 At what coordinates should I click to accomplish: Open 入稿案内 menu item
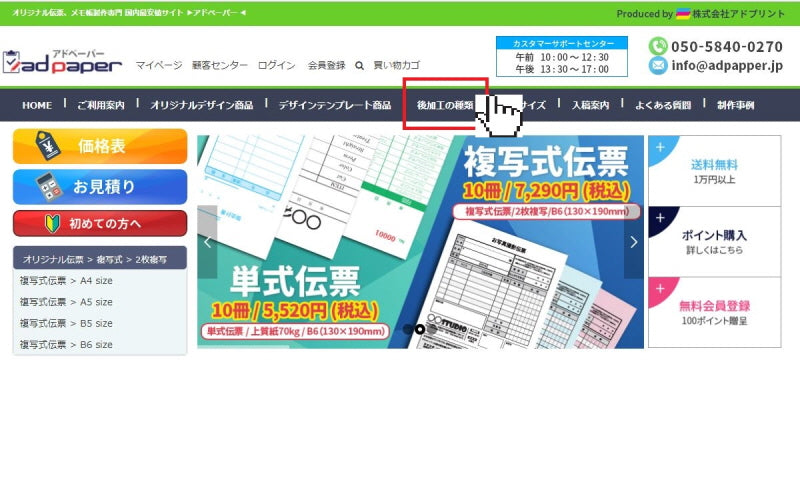[590, 105]
